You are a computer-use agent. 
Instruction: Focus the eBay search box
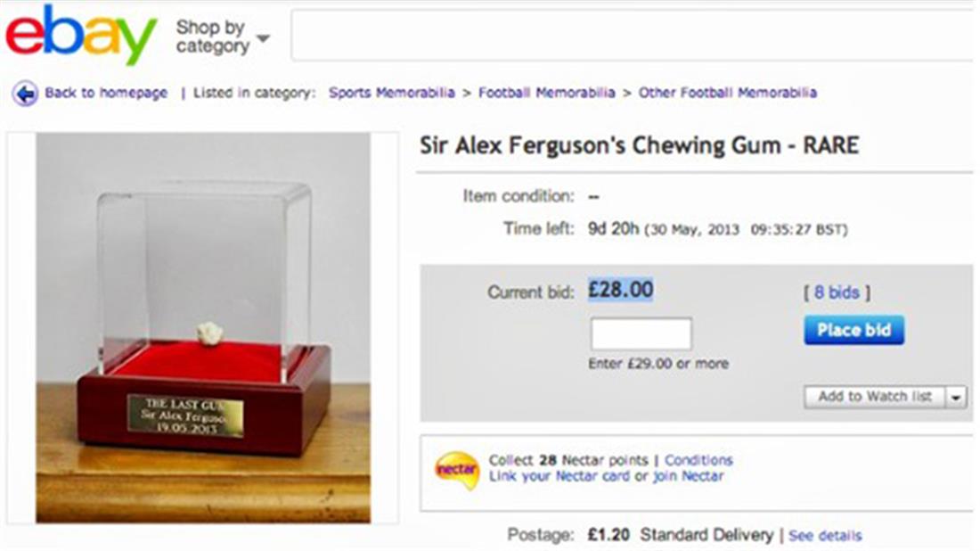(633, 37)
